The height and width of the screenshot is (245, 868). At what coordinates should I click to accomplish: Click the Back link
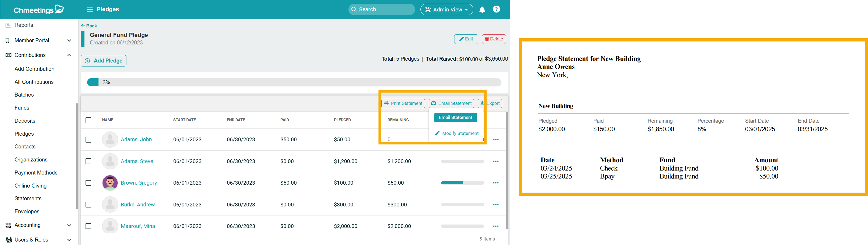tap(89, 26)
